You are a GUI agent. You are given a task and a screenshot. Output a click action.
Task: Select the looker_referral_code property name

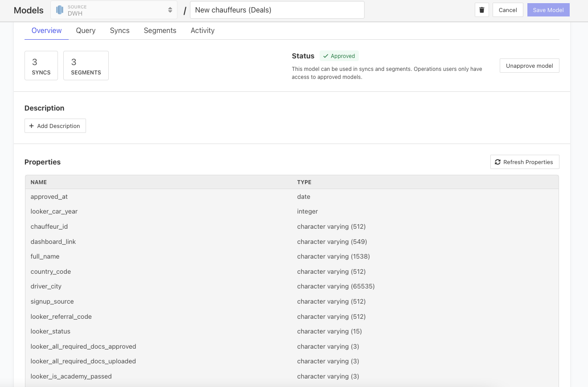(61, 317)
